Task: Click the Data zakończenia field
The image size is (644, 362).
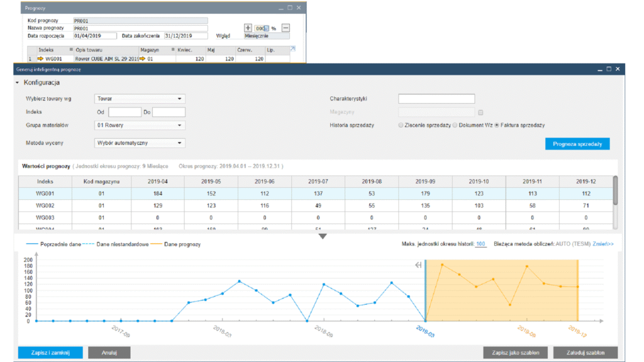Action: [x=186, y=36]
